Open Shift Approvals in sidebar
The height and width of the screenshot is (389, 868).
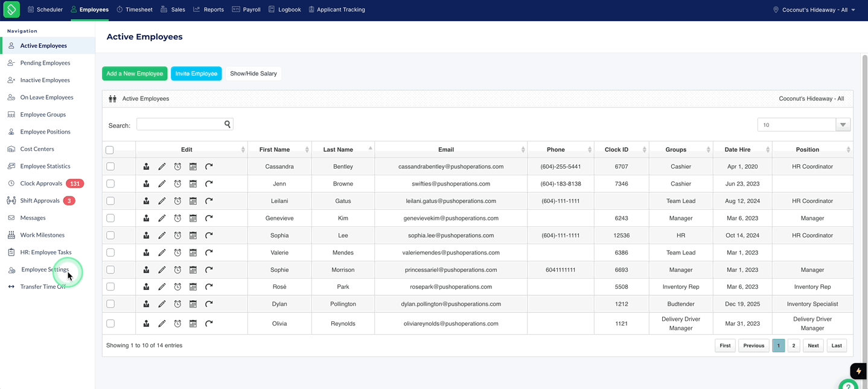pos(40,201)
